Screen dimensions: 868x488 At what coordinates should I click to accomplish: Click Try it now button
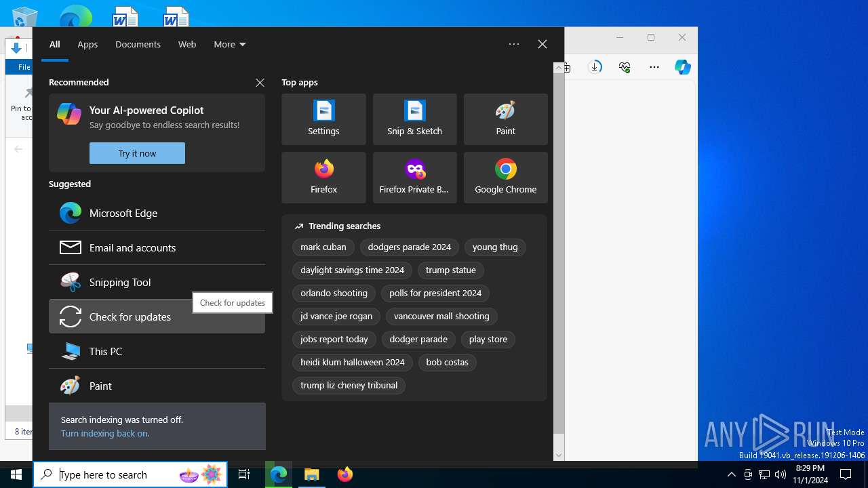(x=137, y=153)
